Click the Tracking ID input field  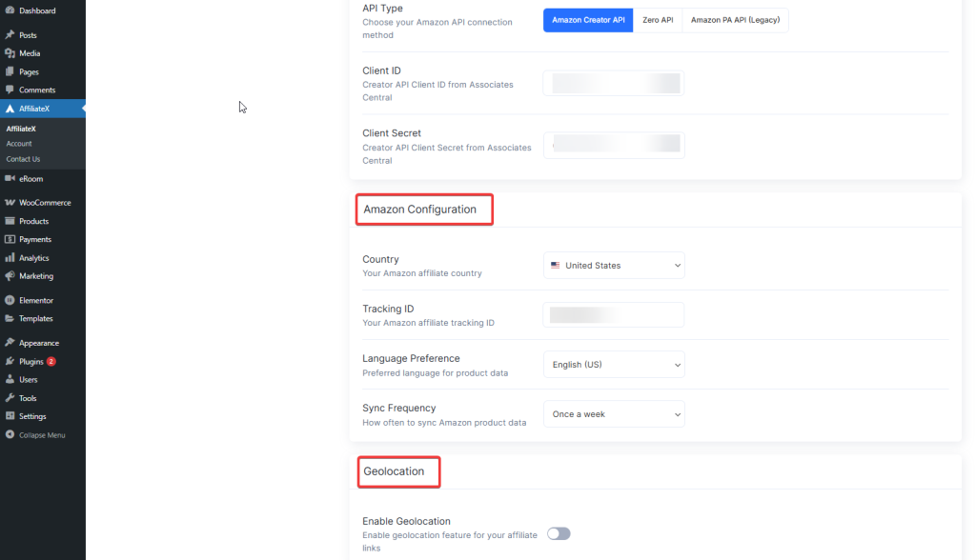pyautogui.click(x=614, y=314)
